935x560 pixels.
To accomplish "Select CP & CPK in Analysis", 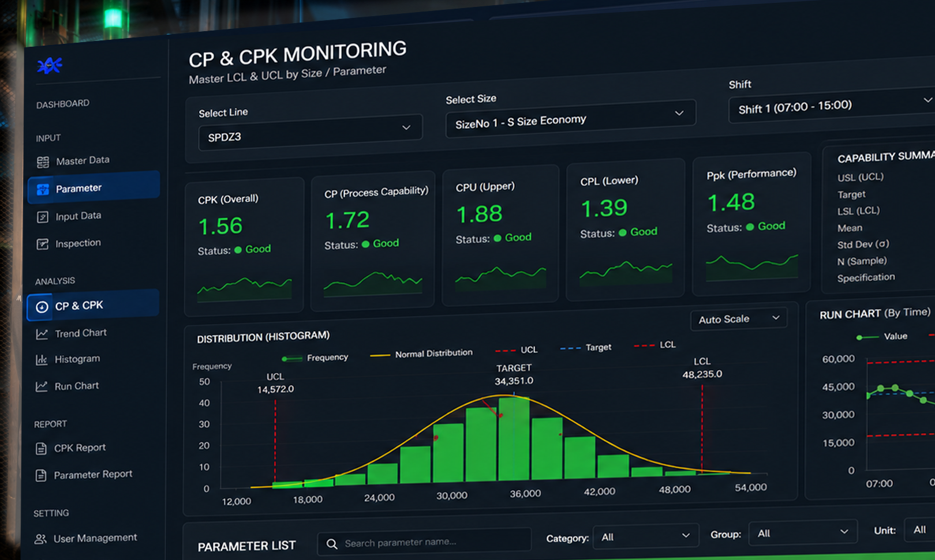I will (x=93, y=306).
